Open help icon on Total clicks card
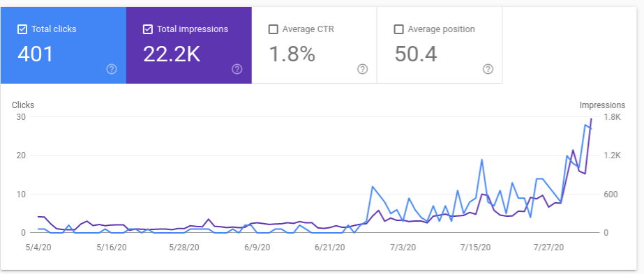The width and height of the screenshot is (644, 274). [112, 69]
